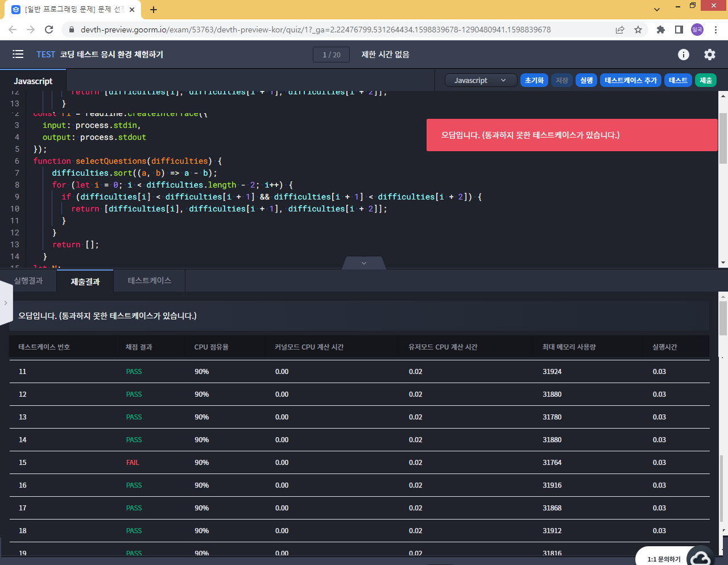Click the CPU 점유율 column header
The image size is (728, 565).
point(212,347)
